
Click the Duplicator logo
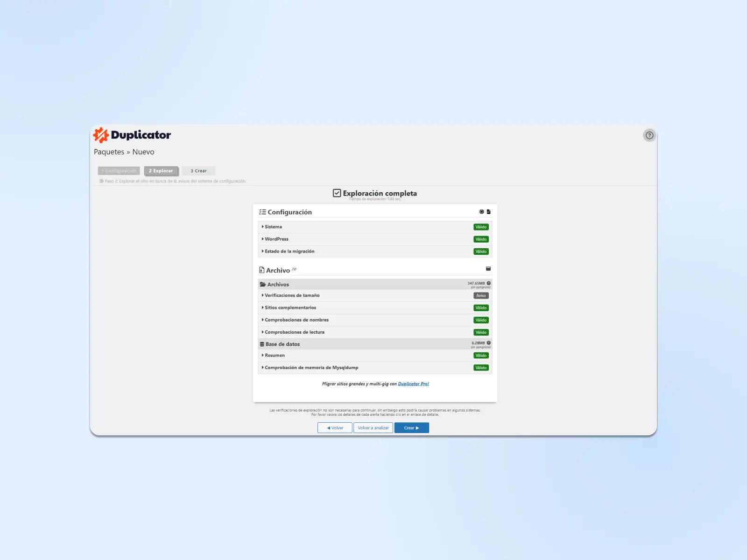(132, 135)
